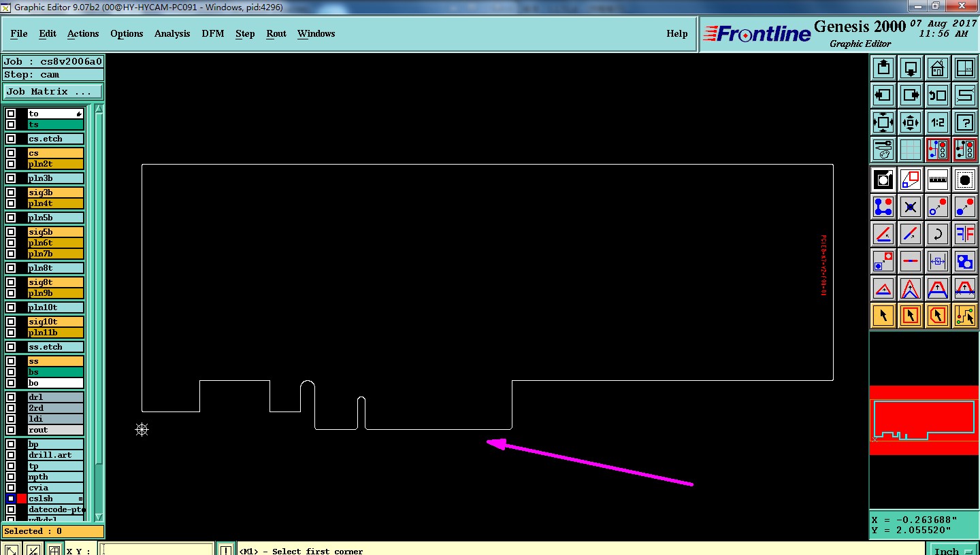
Task: Open the Windows menu
Action: pyautogui.click(x=316, y=33)
